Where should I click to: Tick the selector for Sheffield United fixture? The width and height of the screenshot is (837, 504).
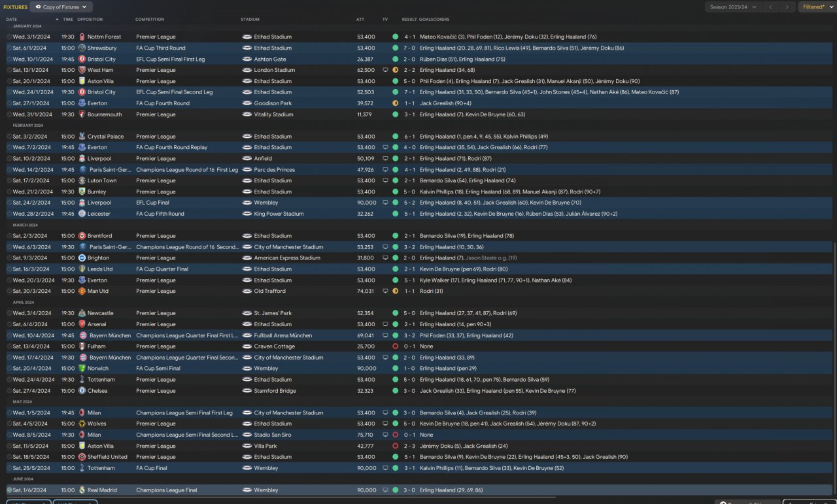(9, 457)
